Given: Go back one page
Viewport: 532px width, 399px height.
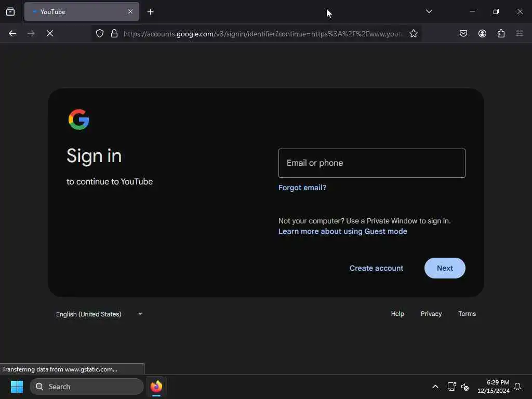Looking at the screenshot, I should click(x=12, y=33).
